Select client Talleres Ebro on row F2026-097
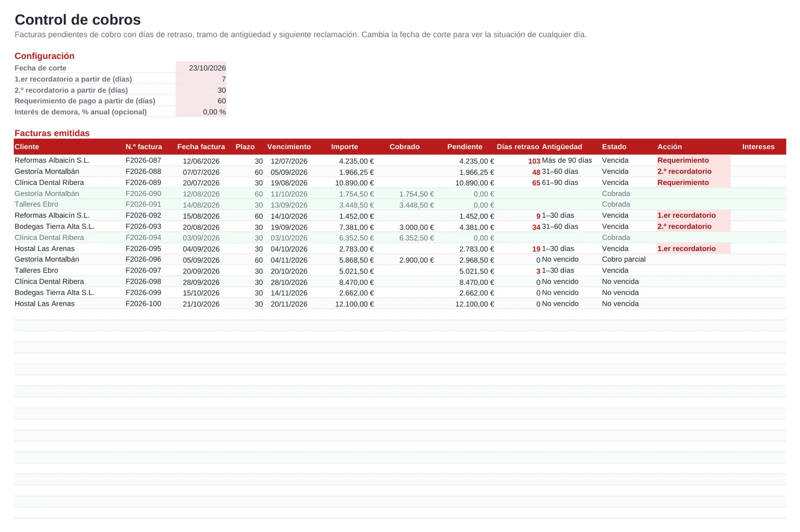 pyautogui.click(x=36, y=270)
